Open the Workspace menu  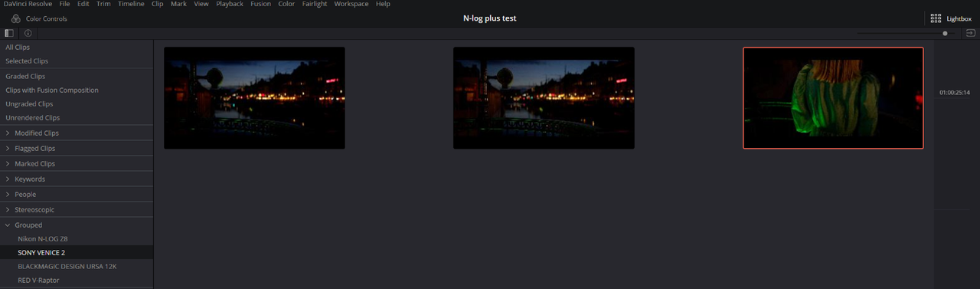[x=351, y=4]
